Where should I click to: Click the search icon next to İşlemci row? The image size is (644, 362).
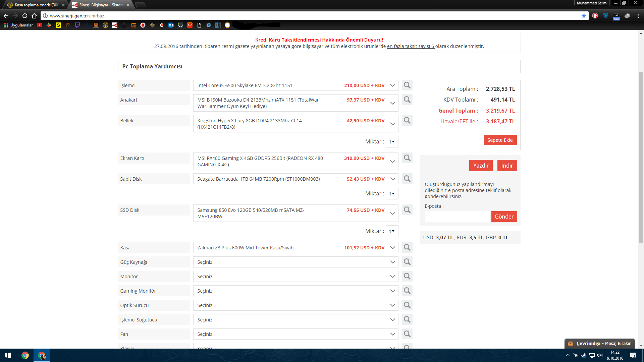407,85
